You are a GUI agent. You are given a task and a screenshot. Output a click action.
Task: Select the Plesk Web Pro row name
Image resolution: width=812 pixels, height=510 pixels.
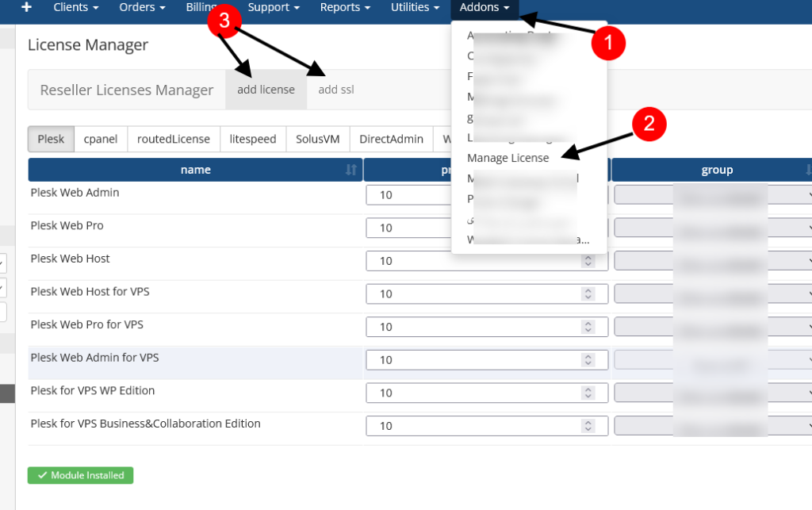[x=67, y=226]
